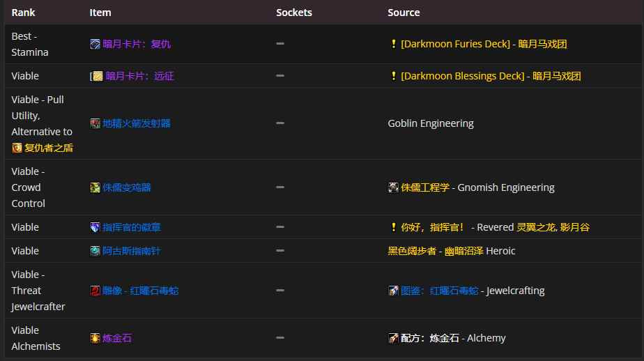Open the 侏儒变鸡器 item link

[x=127, y=187]
